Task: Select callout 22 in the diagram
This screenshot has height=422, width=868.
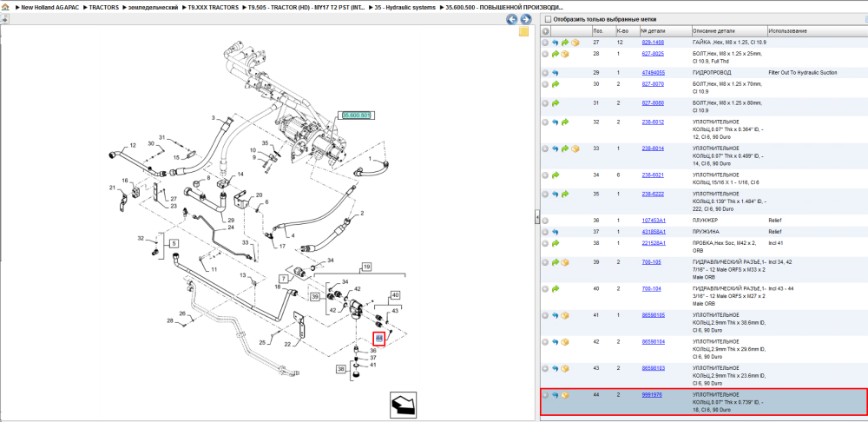Action: pyautogui.click(x=288, y=345)
